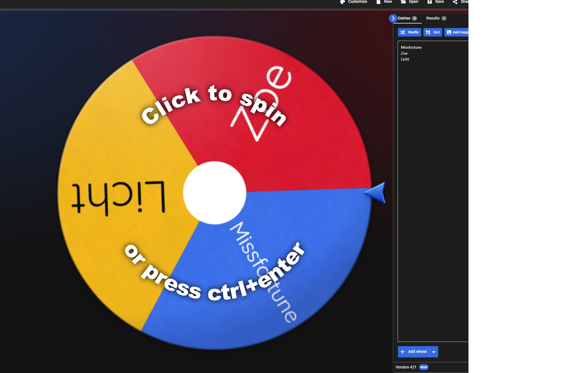The image size is (588, 373).
Task: Open the Customize menu
Action: click(x=353, y=2)
